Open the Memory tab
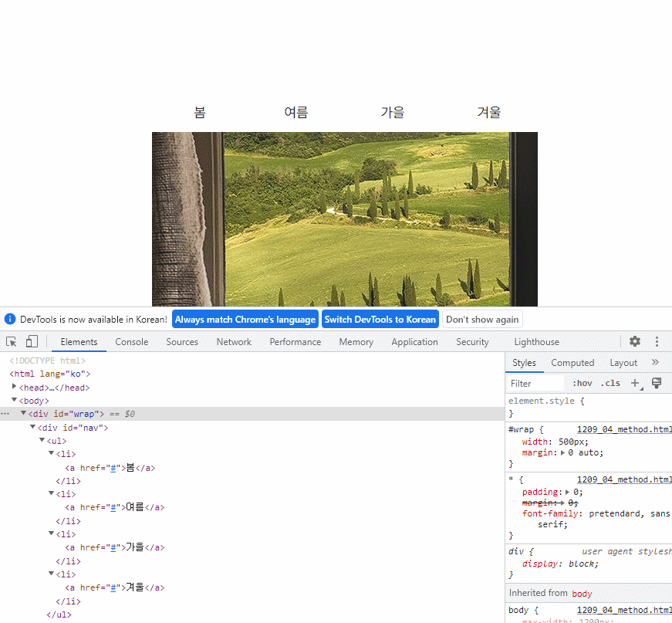The width and height of the screenshot is (672, 623). pos(356,342)
